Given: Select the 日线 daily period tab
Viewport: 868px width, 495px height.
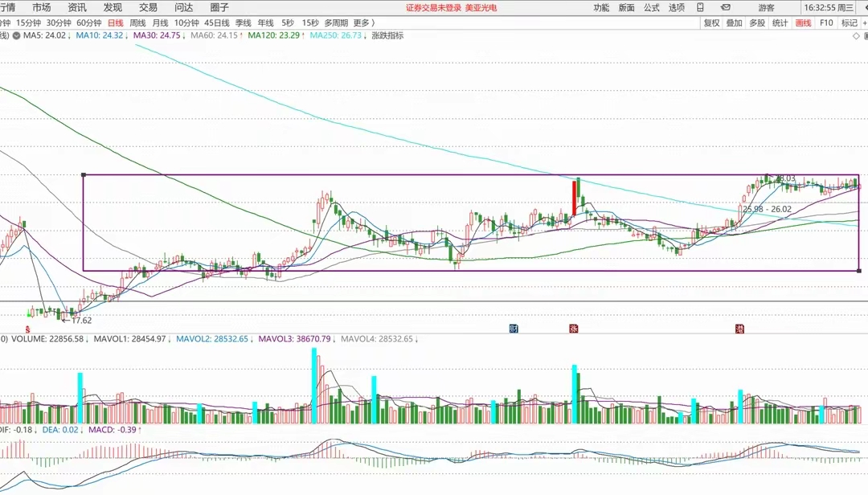Looking at the screenshot, I should [115, 22].
